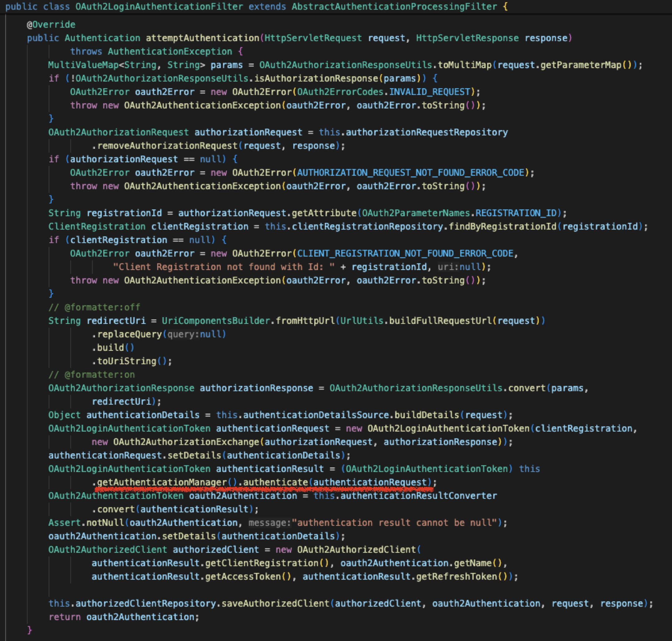Click the query: inlay parameter hint
The height and width of the screenshot is (641, 672).
183,334
